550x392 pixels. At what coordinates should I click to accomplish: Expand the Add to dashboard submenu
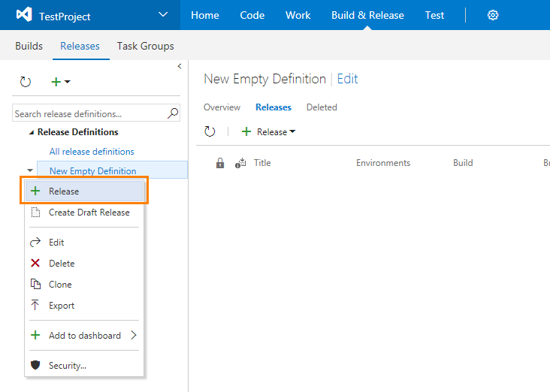pyautogui.click(x=134, y=336)
